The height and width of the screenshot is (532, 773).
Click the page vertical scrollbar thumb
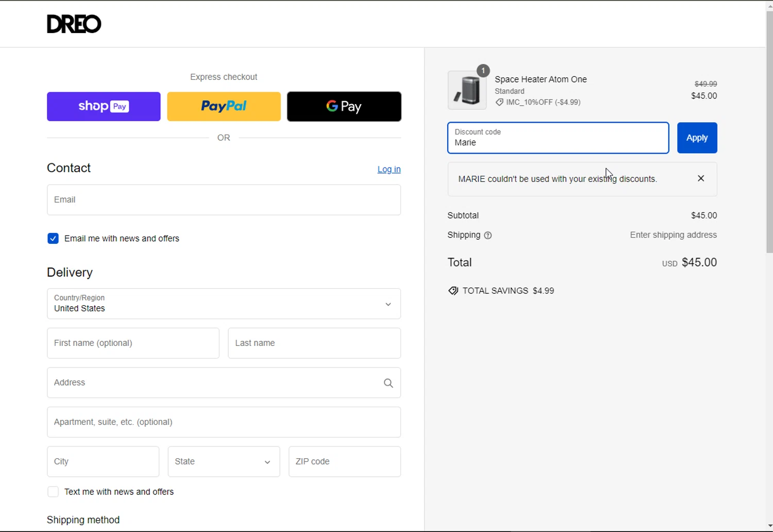769,131
